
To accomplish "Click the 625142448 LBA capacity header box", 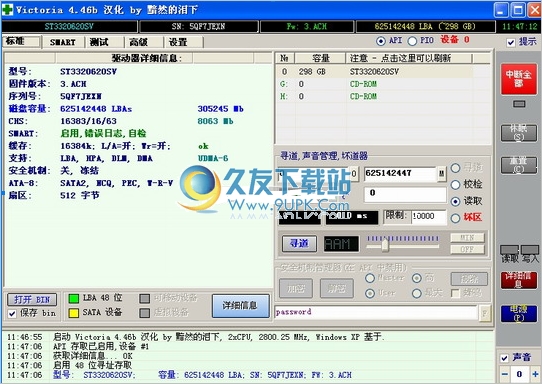I will pos(425,27).
